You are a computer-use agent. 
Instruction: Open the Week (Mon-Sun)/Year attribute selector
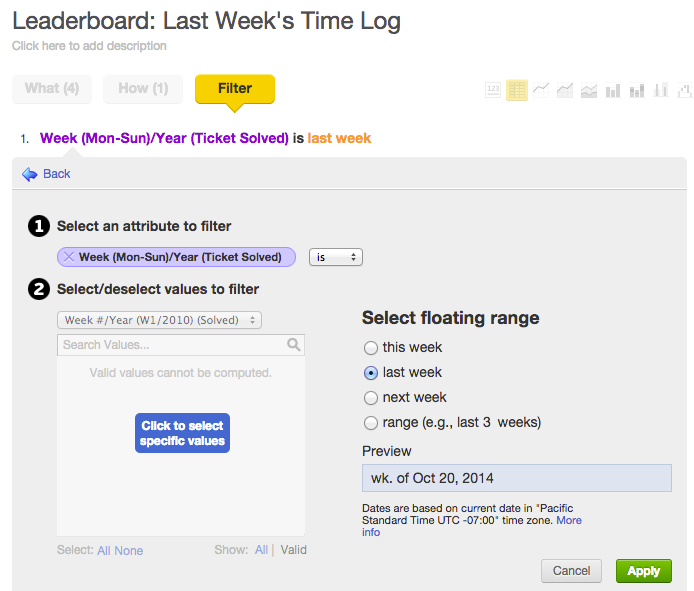180,257
